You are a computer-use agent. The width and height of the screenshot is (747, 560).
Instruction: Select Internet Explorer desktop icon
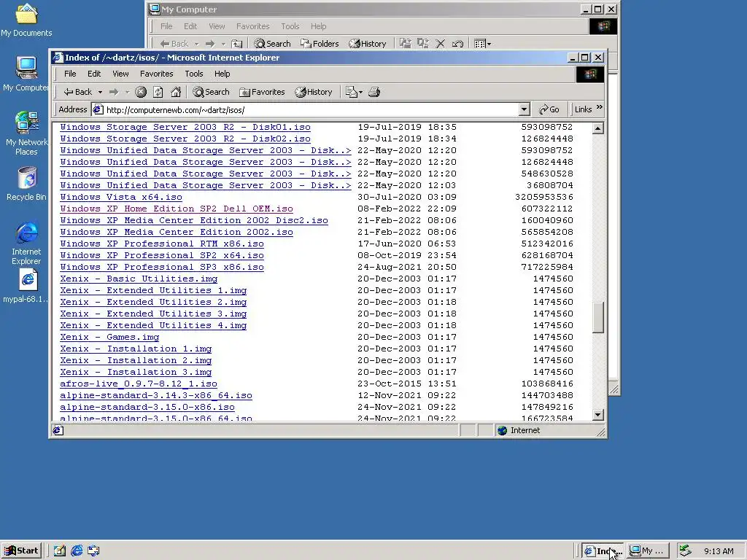26,243
